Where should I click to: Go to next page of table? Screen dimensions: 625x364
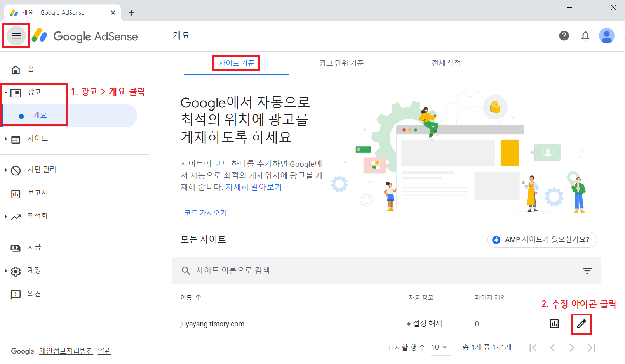tap(572, 348)
